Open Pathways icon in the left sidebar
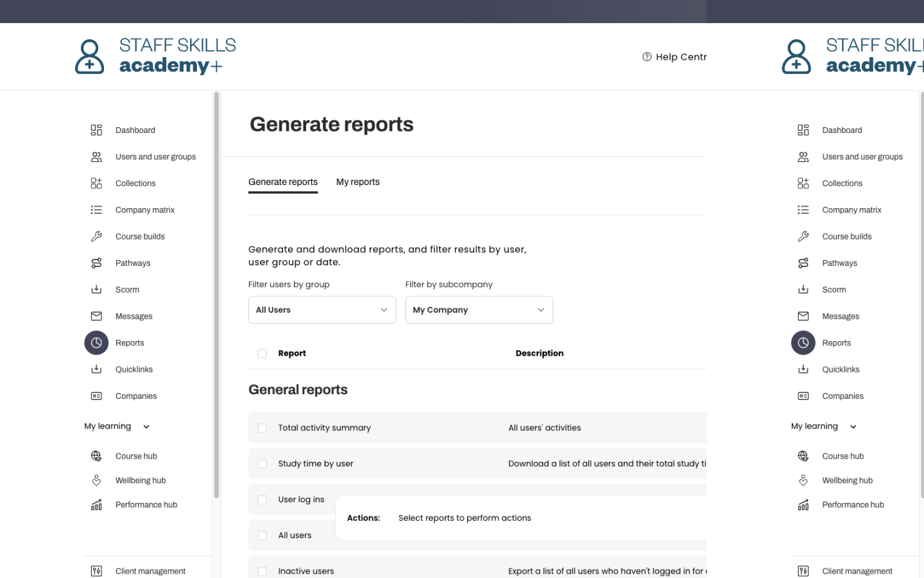This screenshot has height=578, width=924. coord(96,263)
